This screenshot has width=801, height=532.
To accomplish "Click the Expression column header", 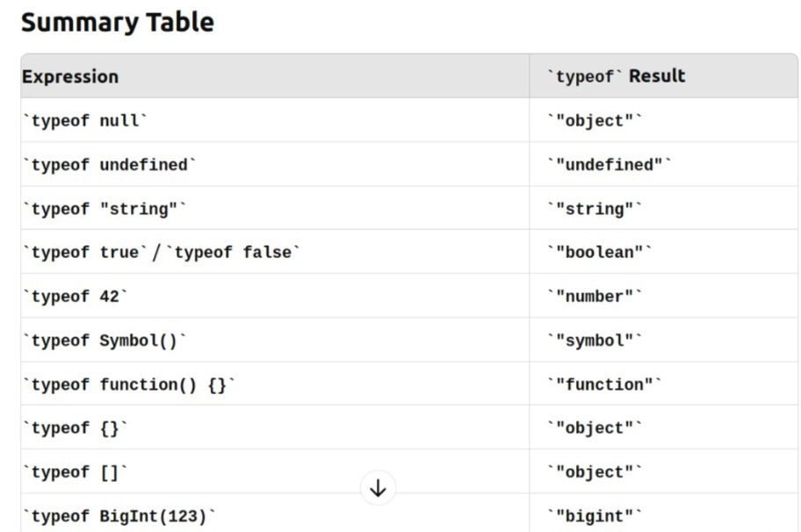I will [275, 76].
